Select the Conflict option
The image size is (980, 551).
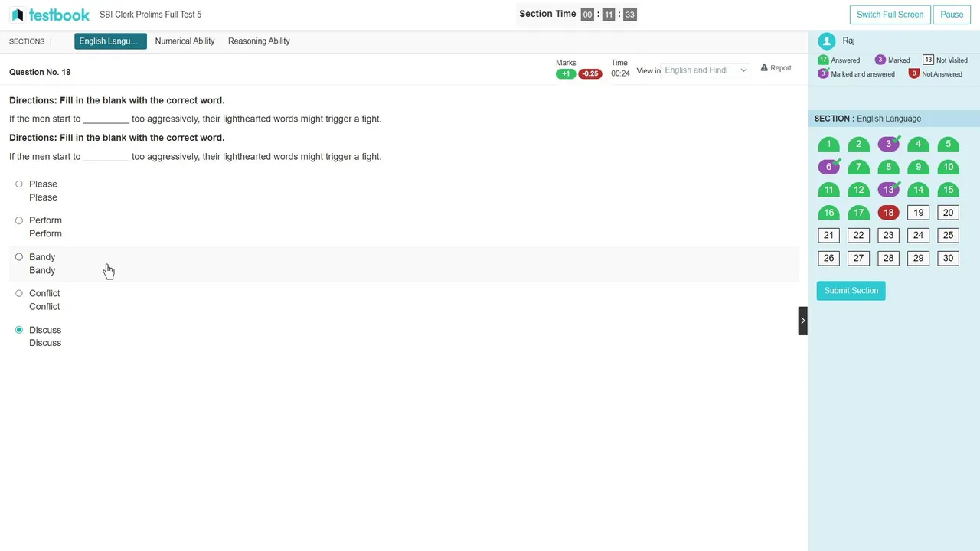point(19,293)
